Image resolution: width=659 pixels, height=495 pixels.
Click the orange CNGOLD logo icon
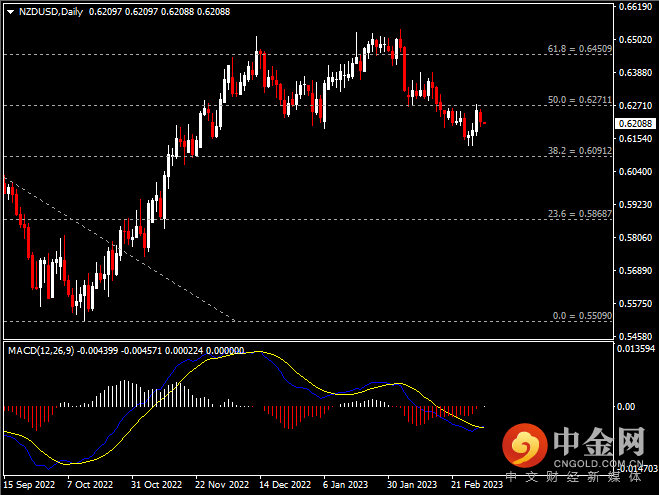click(x=523, y=443)
